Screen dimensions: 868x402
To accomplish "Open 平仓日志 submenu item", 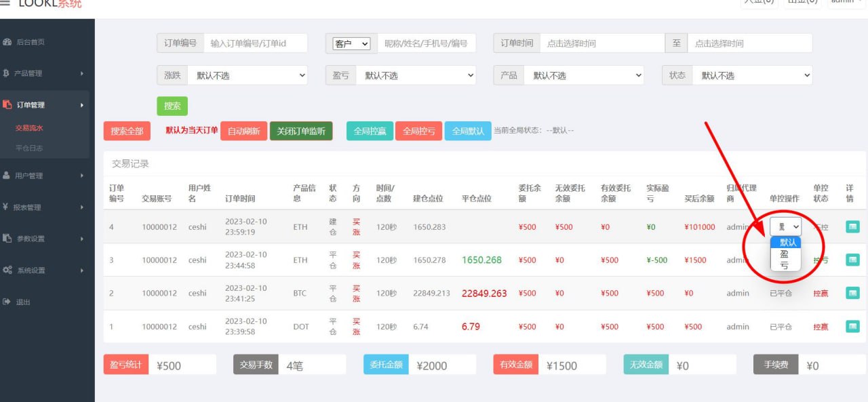I will pos(29,148).
